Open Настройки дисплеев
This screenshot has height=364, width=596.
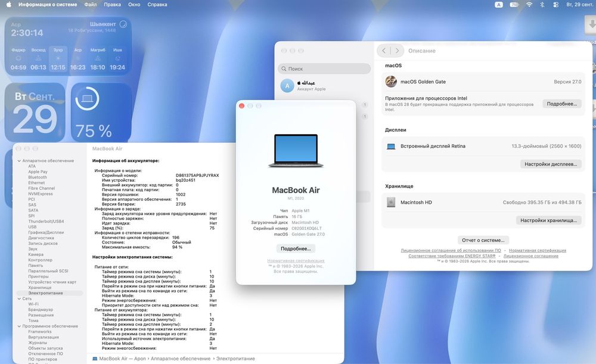(x=551, y=164)
